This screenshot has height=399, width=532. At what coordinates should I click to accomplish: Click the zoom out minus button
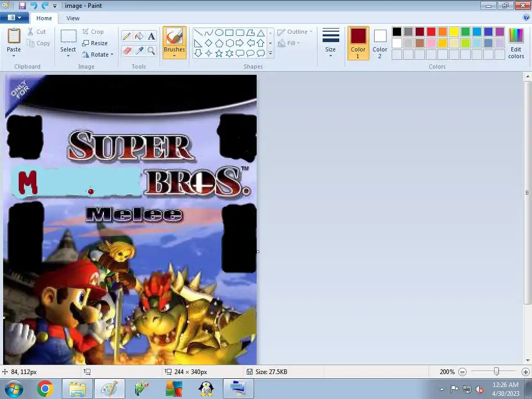(462, 372)
